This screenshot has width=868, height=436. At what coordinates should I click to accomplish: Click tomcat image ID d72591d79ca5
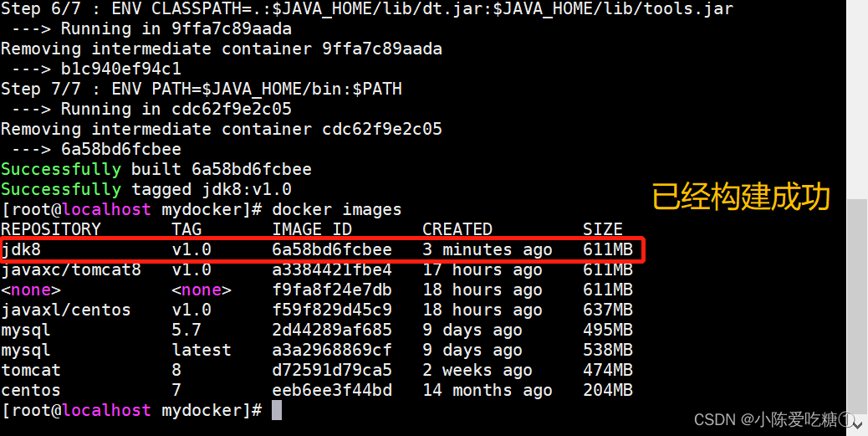tap(332, 370)
